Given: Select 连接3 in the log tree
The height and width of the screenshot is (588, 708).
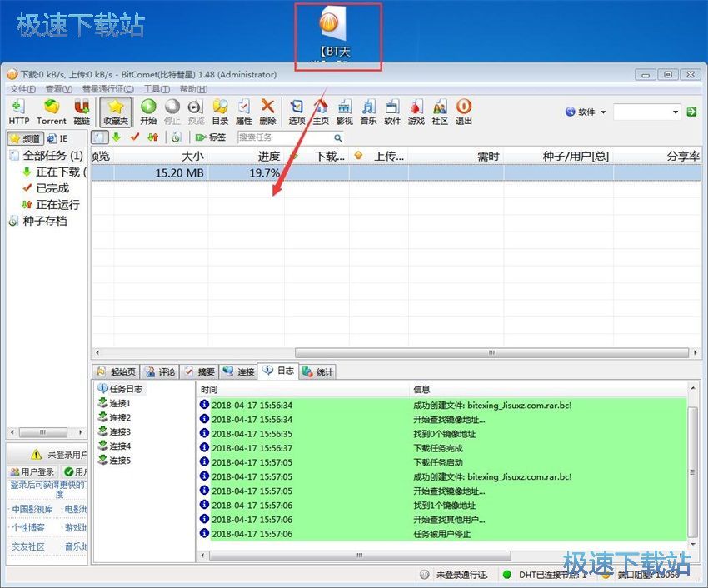Looking at the screenshot, I should click(x=115, y=431).
